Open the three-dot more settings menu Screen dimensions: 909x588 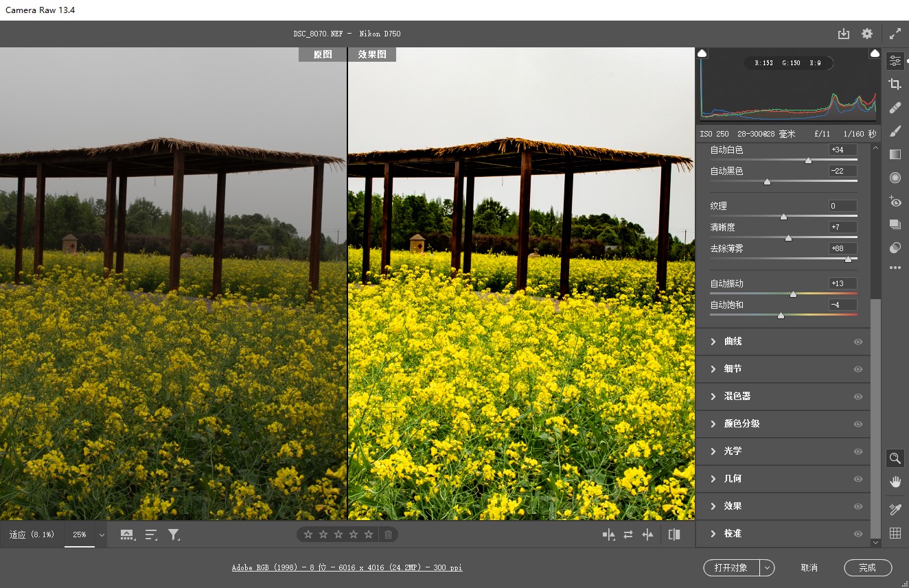[x=895, y=268]
